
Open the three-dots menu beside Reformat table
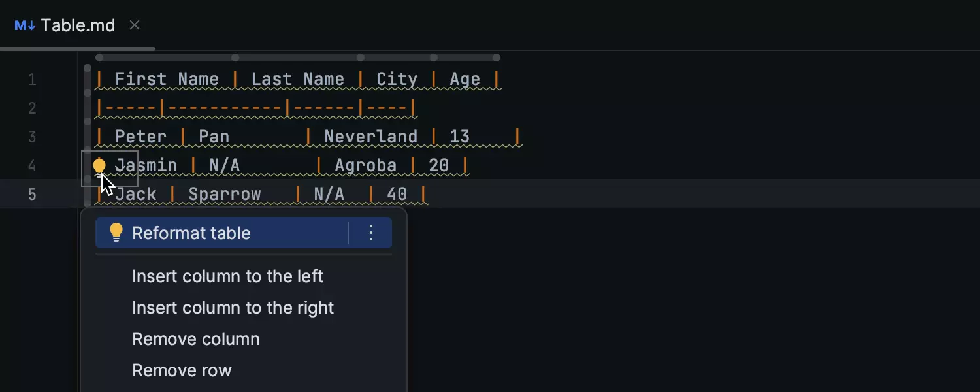(x=371, y=233)
